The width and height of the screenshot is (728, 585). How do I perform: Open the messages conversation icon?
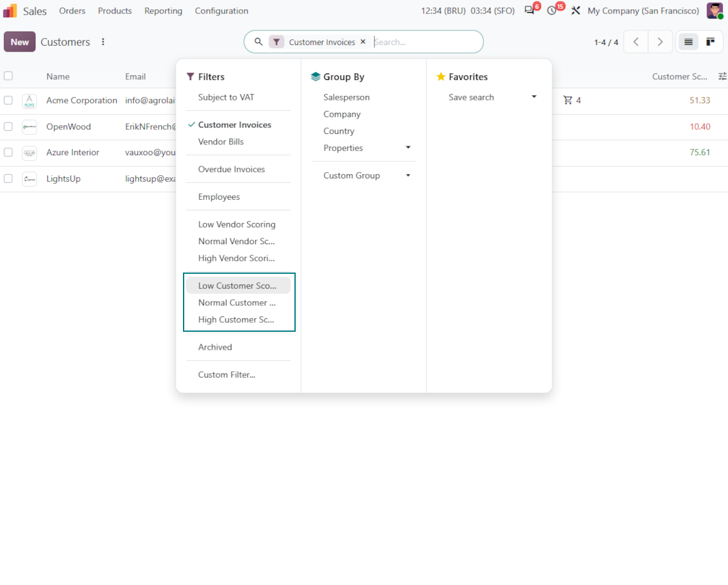pos(530,11)
